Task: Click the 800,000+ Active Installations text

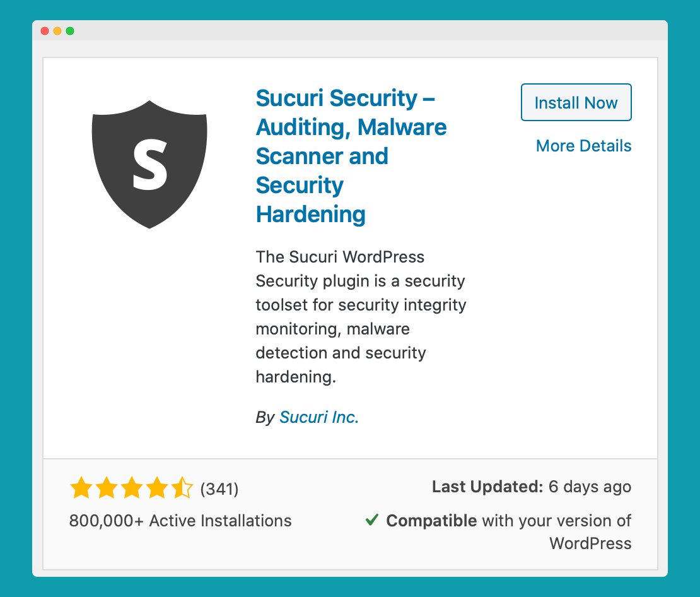Action: pos(180,521)
